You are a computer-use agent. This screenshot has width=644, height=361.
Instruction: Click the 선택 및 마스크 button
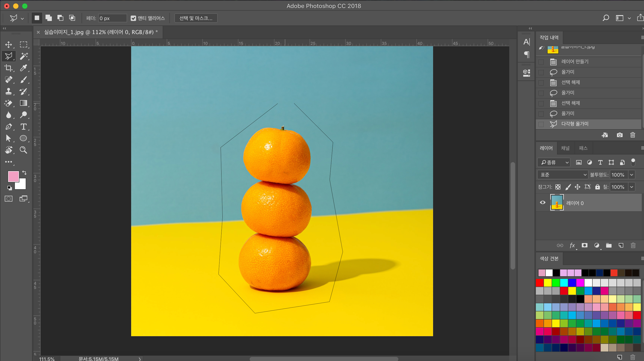pyautogui.click(x=196, y=18)
